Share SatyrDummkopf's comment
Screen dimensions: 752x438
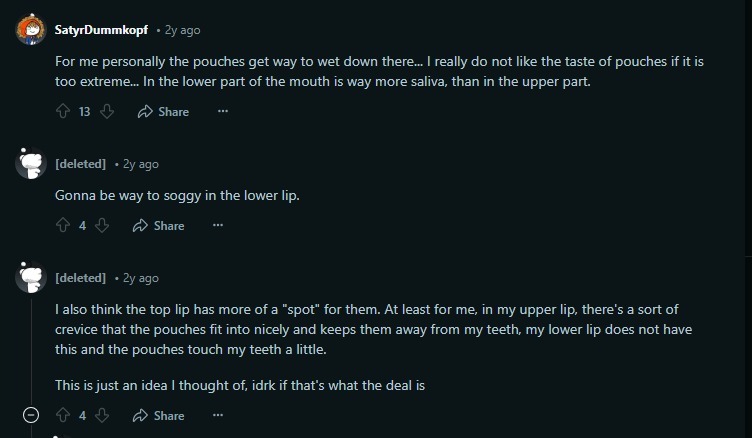tap(162, 112)
